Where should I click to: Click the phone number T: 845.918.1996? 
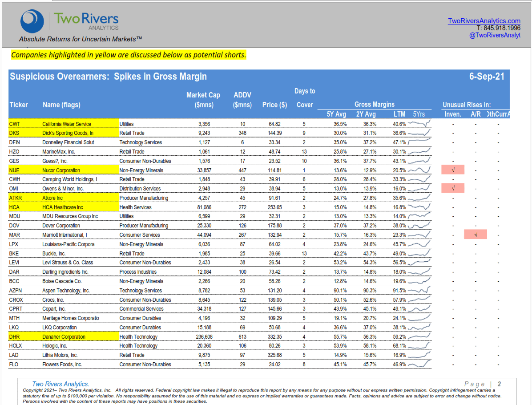click(498, 28)
